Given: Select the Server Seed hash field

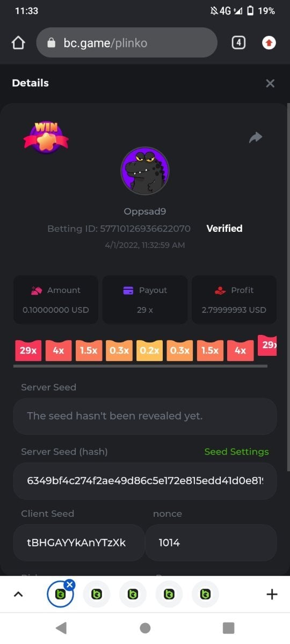Looking at the screenshot, I should [145, 481].
